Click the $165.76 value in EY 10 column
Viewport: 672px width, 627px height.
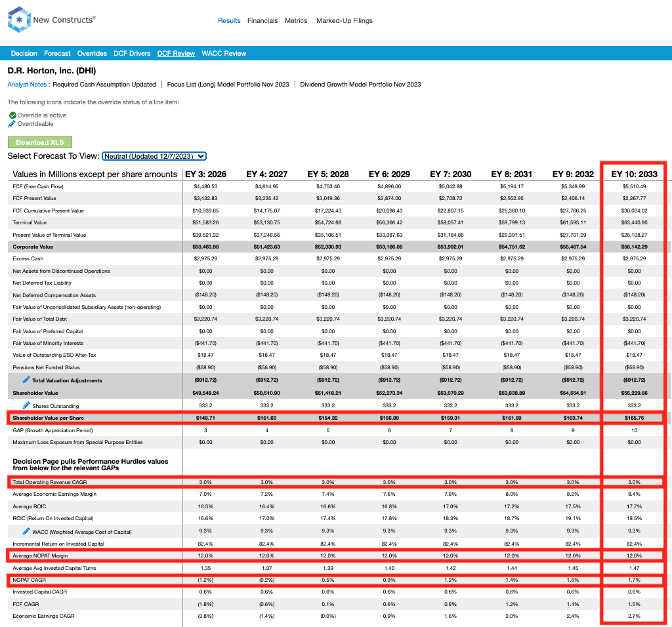(634, 418)
